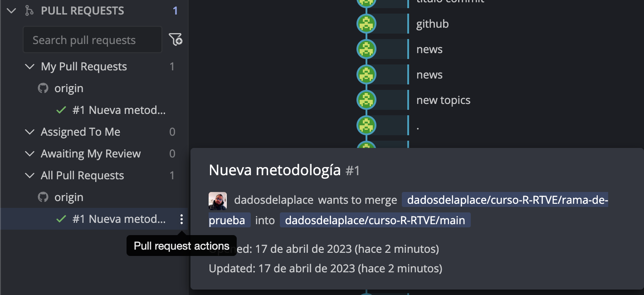
Task: Click in the Search pull requests field
Action: tap(92, 40)
